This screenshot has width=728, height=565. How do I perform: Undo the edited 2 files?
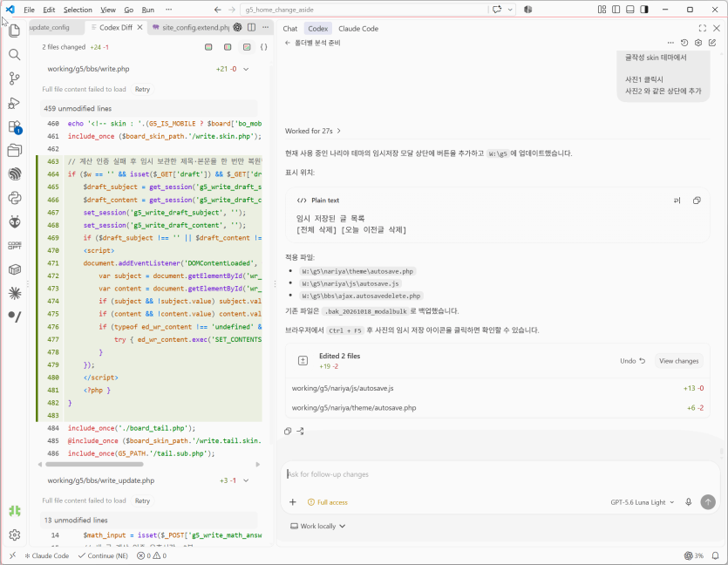632,361
